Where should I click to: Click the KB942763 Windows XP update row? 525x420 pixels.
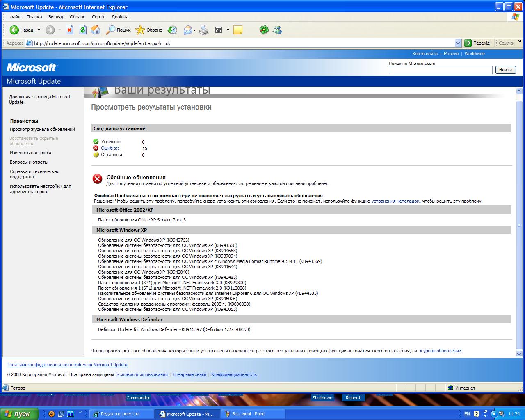pyautogui.click(x=144, y=240)
